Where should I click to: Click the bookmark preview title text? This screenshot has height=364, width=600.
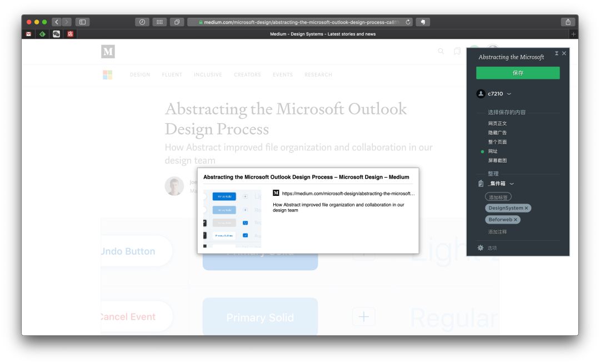tap(306, 177)
